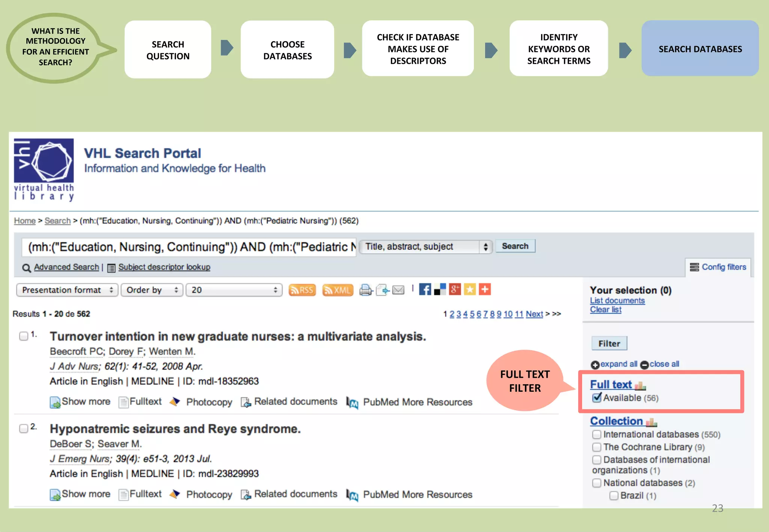Click the close all minus icon

644,365
